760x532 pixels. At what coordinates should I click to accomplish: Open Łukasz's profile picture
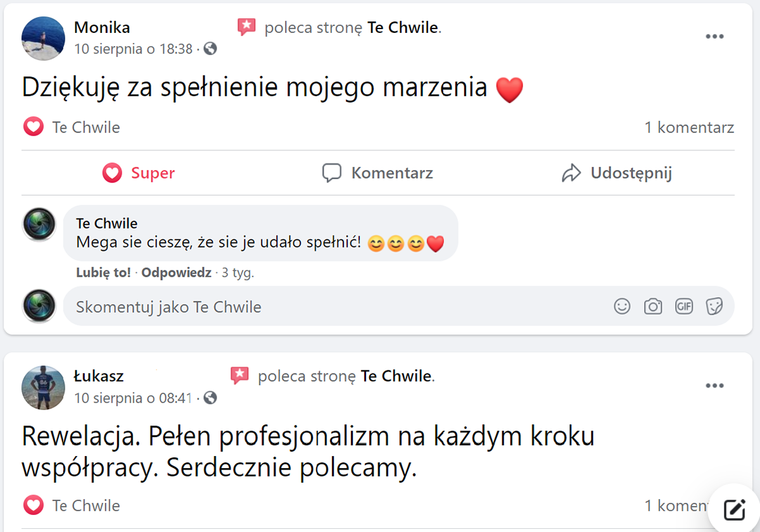click(44, 388)
